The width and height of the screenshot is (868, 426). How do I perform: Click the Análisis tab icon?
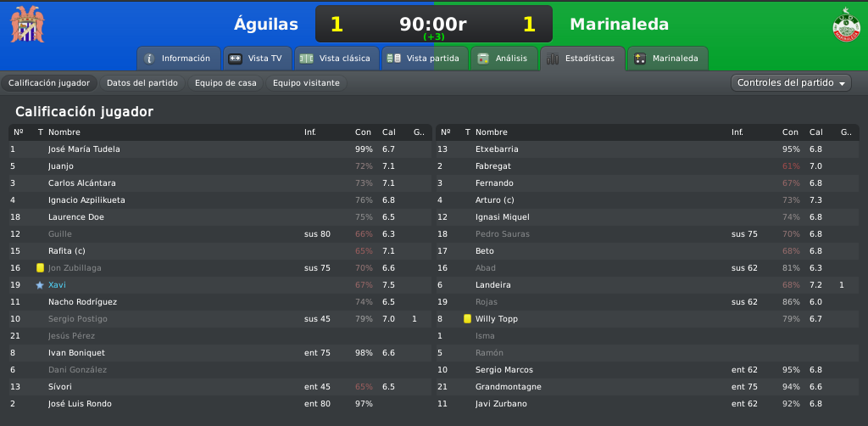482,59
